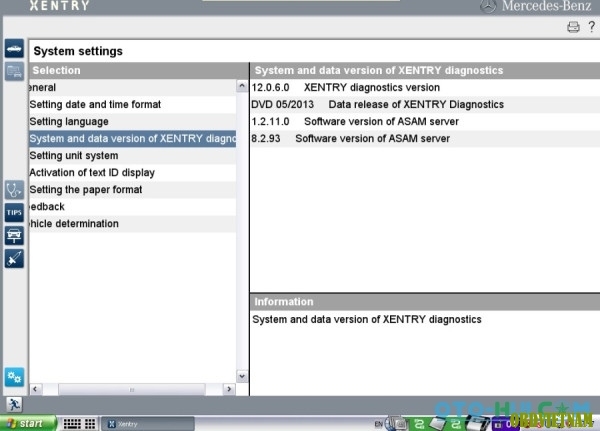Select Setting date and time format

tap(132, 104)
